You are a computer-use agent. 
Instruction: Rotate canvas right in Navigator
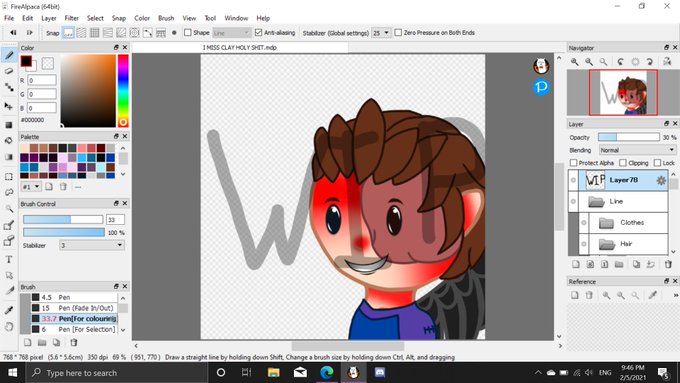click(650, 62)
